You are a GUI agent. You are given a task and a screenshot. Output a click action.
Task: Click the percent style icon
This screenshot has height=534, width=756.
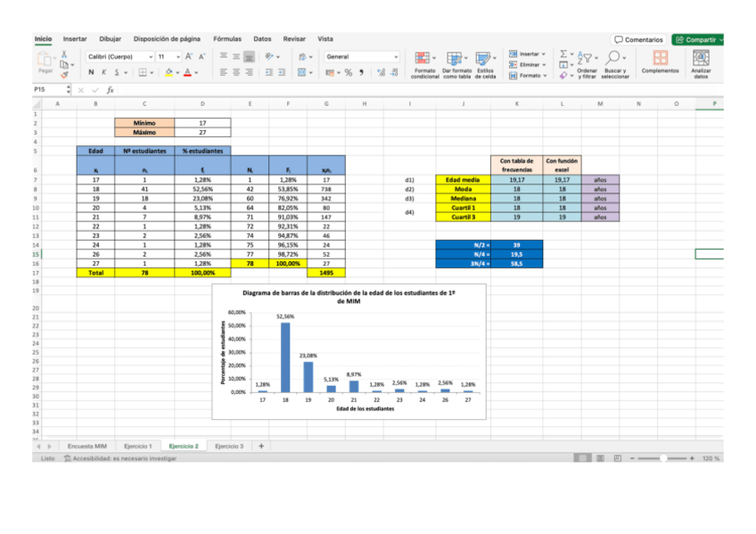click(x=348, y=72)
